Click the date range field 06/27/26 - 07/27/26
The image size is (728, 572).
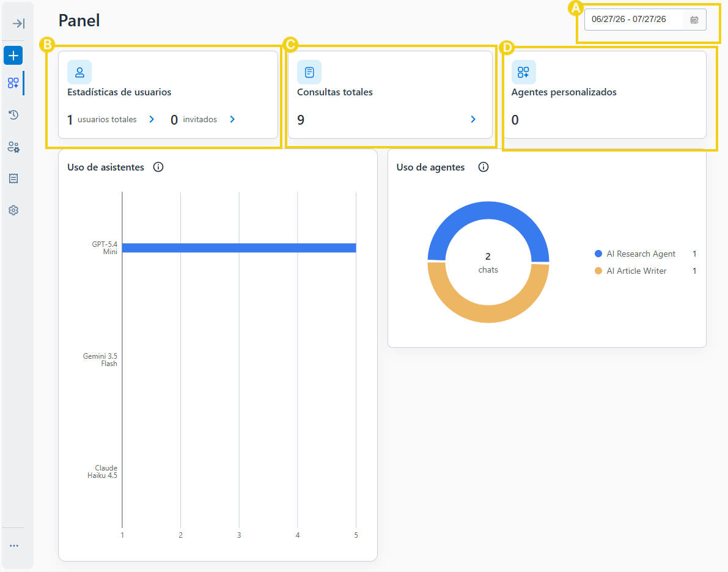(x=645, y=20)
